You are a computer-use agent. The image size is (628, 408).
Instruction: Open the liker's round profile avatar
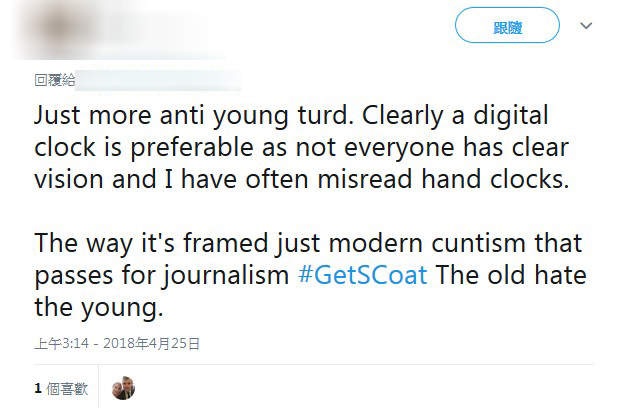(x=123, y=388)
